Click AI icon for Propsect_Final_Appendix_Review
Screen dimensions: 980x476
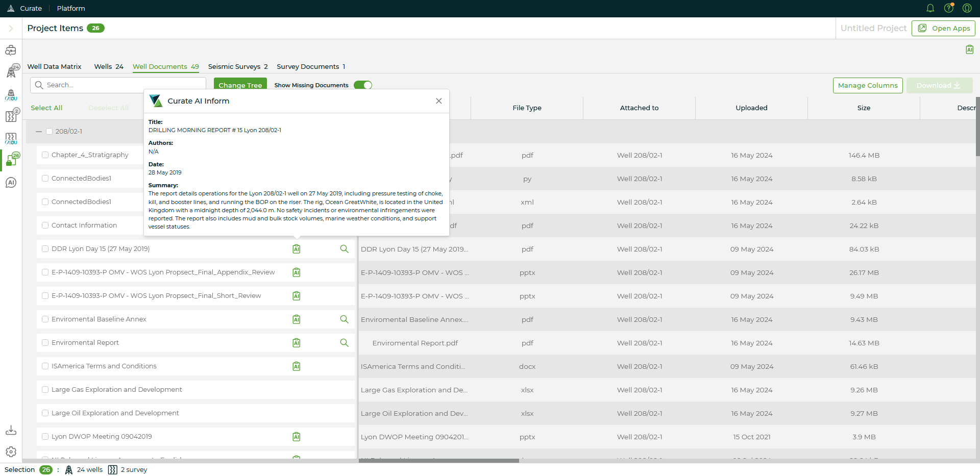pyautogui.click(x=296, y=272)
